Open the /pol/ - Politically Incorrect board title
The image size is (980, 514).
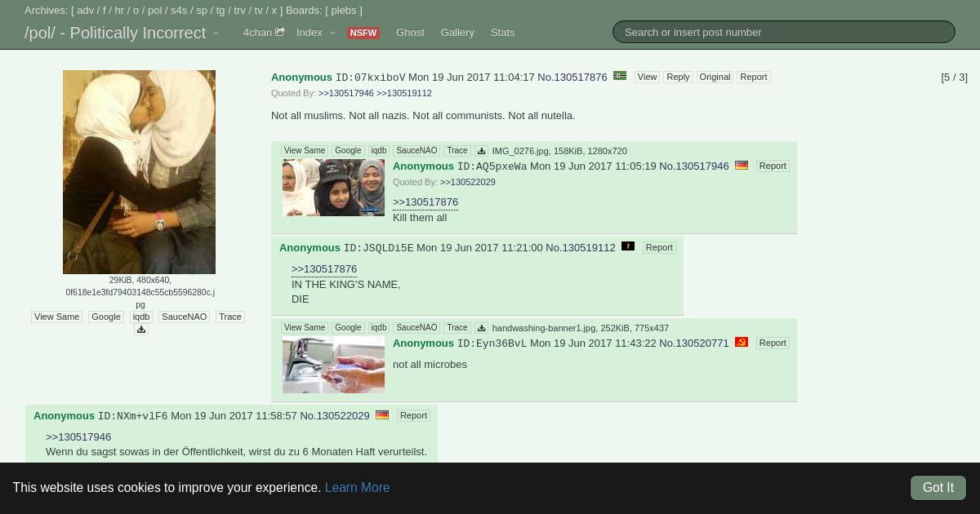[115, 33]
